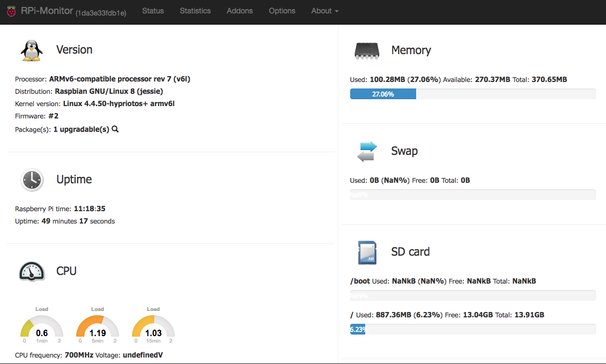The width and height of the screenshot is (606, 364).
Task: Click the root filesystem usage bar
Action: (x=472, y=329)
